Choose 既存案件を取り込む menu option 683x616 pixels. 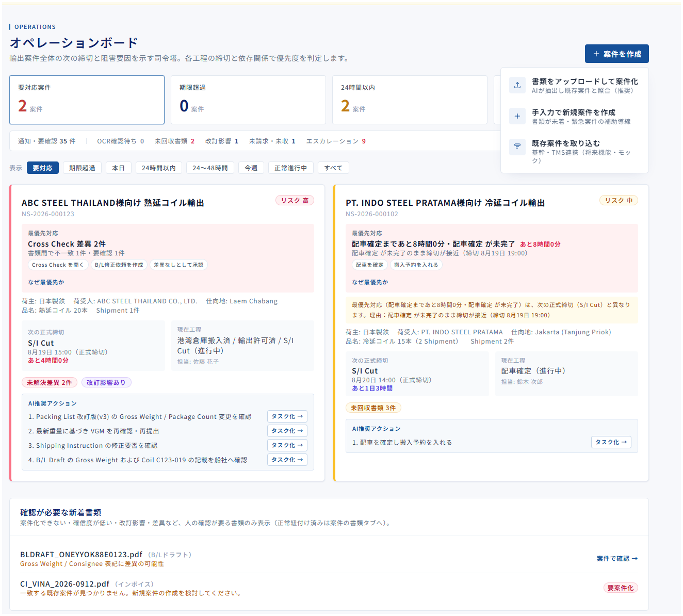pos(574,151)
